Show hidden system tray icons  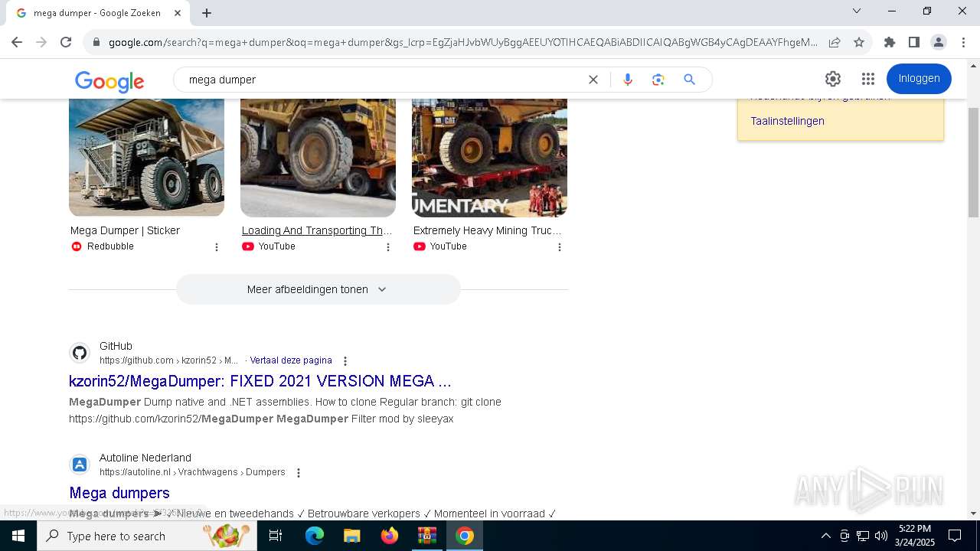click(825, 536)
